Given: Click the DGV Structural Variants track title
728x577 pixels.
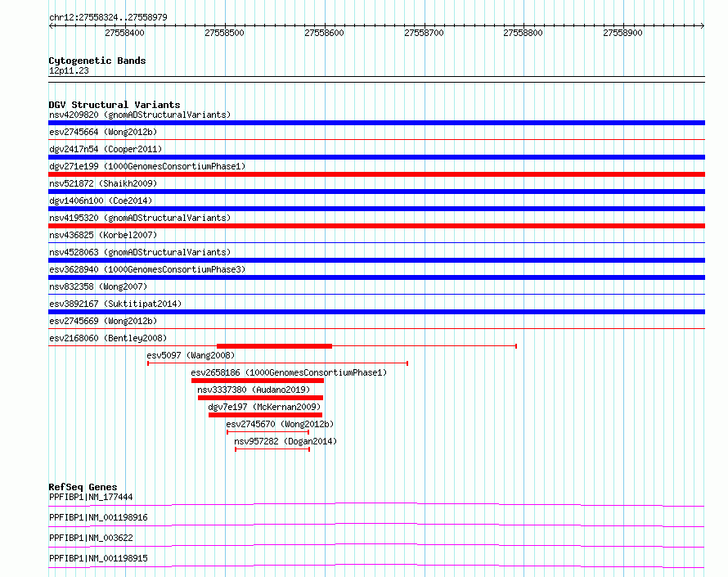Looking at the screenshot, I should (x=115, y=105).
